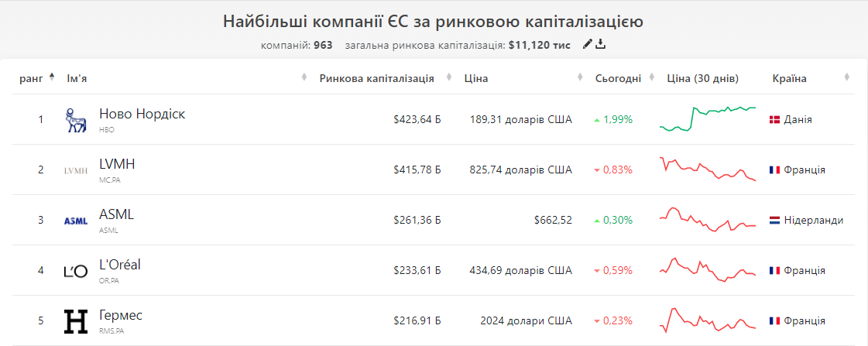Screen dimensions: 868x346
Task: Click ASML 30-day price chart
Action: pyautogui.click(x=708, y=220)
